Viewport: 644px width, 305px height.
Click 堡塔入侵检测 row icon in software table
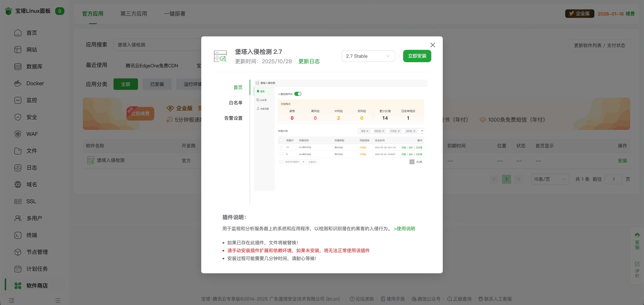[x=91, y=160]
